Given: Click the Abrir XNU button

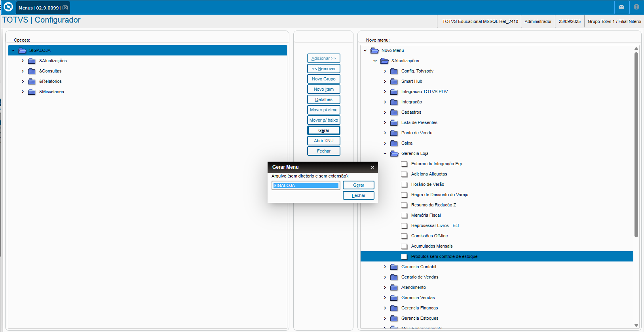Looking at the screenshot, I should [x=324, y=141].
